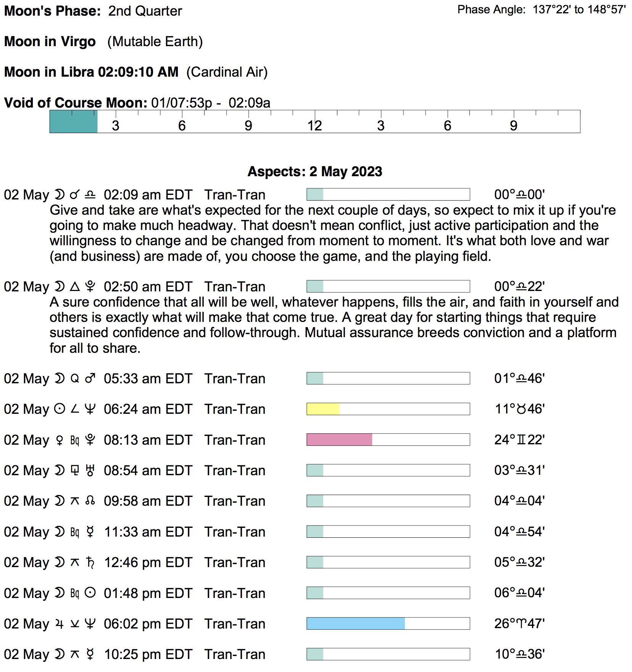Click the 12 hour mark on the timeline
Screen dimensions: 632x672
point(315,125)
